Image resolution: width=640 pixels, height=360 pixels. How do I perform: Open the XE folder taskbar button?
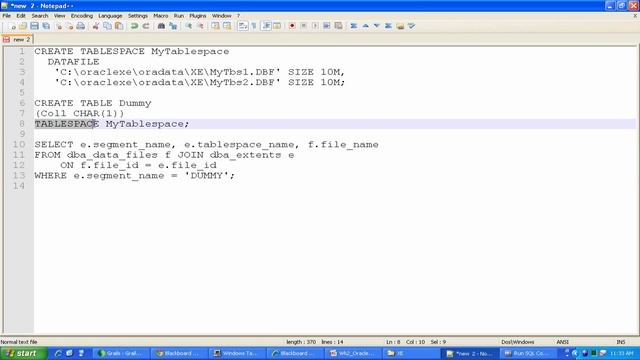412,353
